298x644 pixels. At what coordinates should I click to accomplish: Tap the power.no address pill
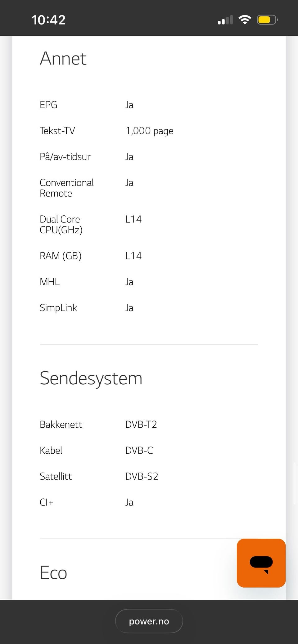(x=149, y=621)
